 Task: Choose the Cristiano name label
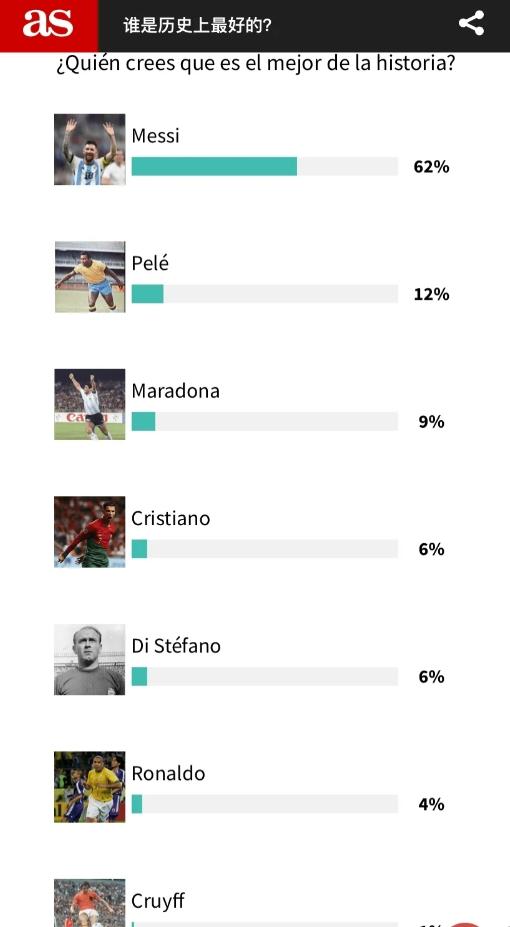click(171, 518)
